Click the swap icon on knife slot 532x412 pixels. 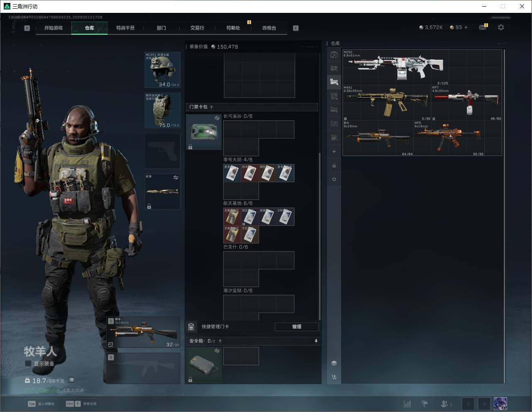pyautogui.click(x=176, y=178)
